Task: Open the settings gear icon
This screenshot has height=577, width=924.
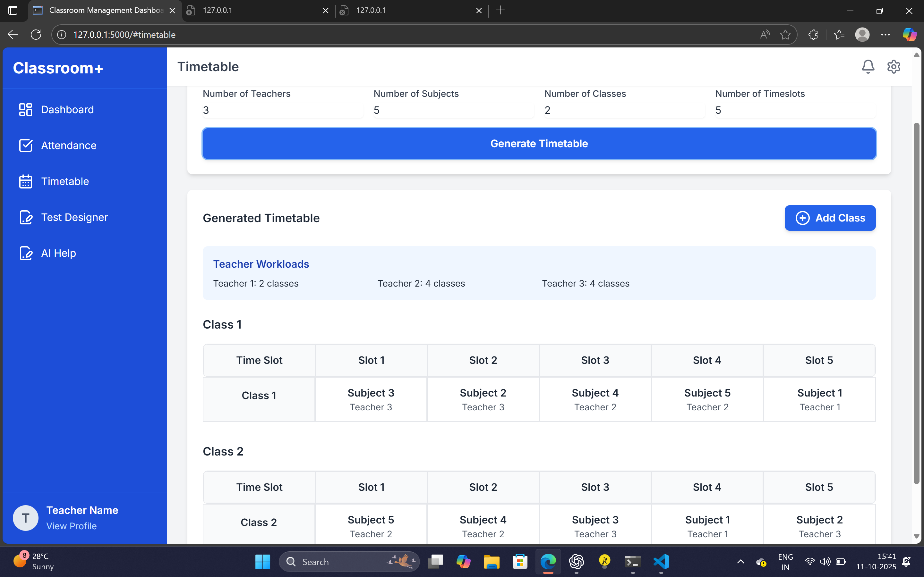Action: tap(894, 67)
